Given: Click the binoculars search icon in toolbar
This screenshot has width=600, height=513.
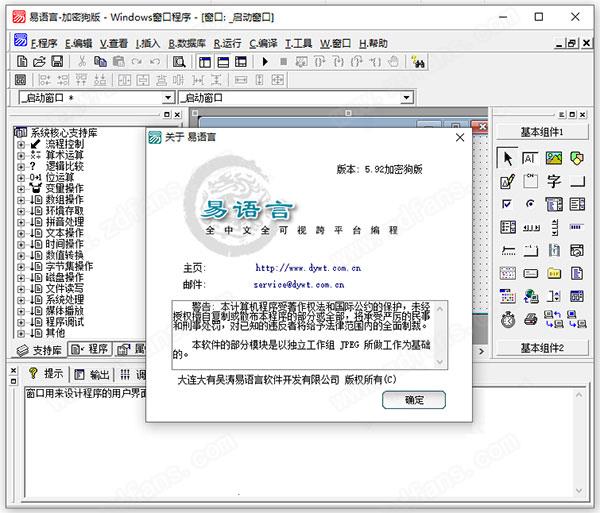Looking at the screenshot, I should coord(417,62).
